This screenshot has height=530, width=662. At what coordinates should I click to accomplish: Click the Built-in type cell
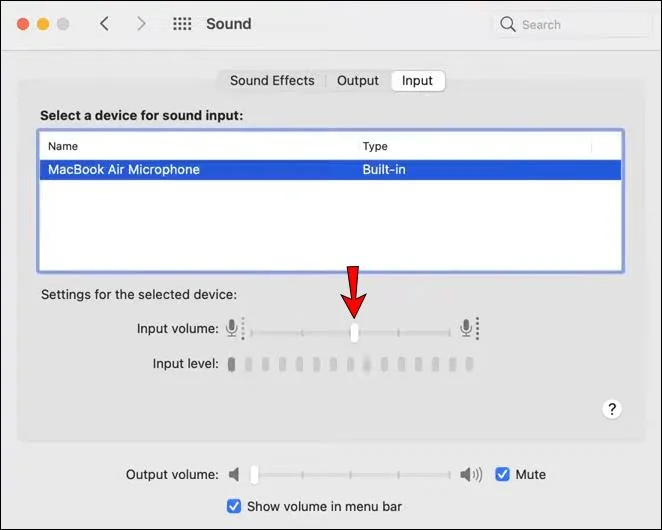[384, 170]
